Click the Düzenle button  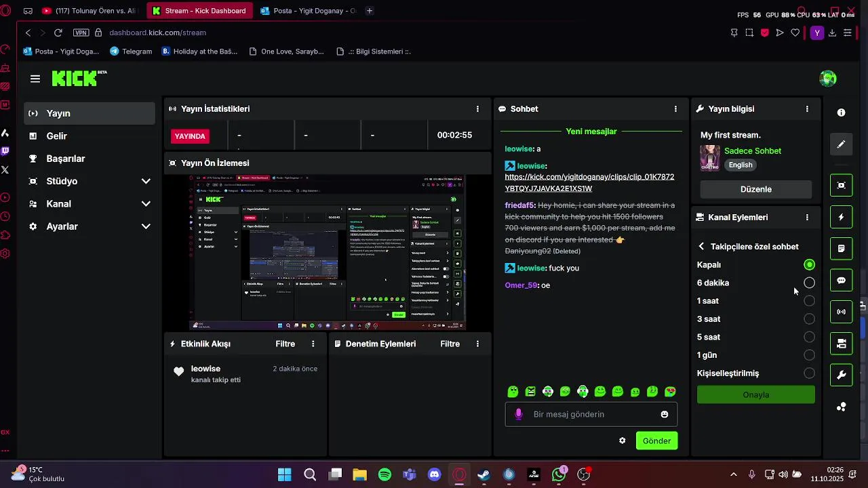[755, 189]
